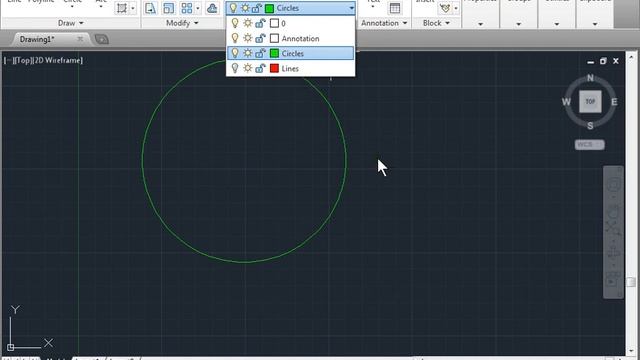Click the green swatch of Circles layer

[274, 53]
